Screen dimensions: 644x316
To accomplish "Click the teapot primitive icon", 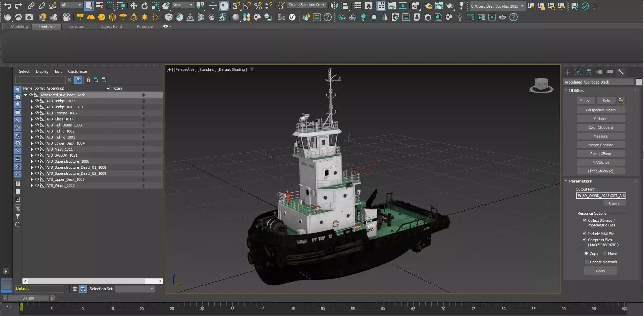I will (x=7, y=17).
